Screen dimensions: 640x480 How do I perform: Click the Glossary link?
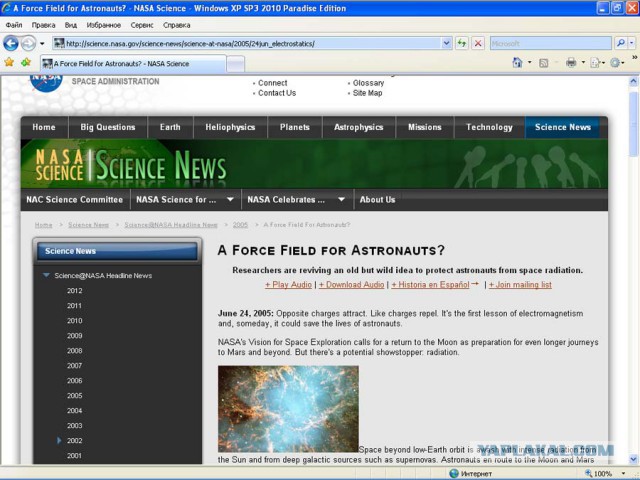point(368,83)
